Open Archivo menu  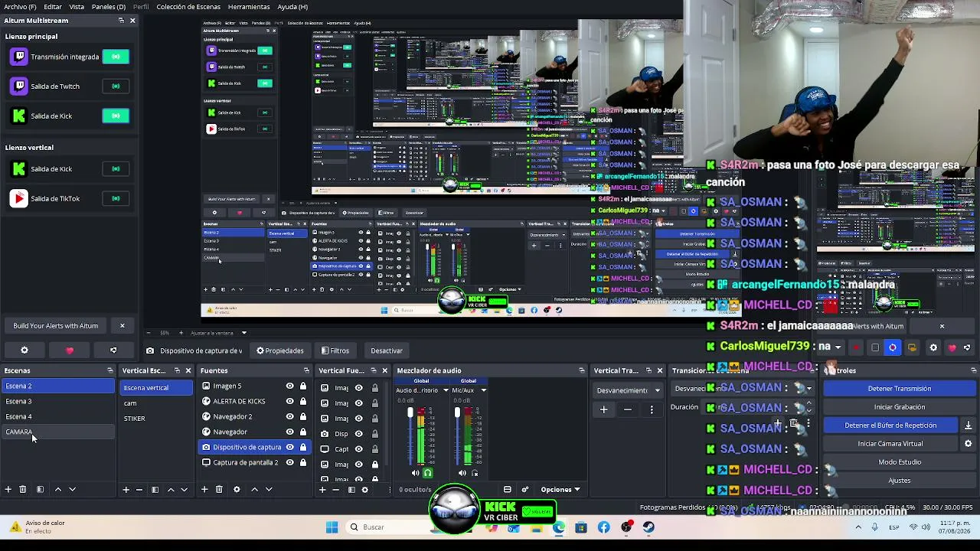pos(20,7)
